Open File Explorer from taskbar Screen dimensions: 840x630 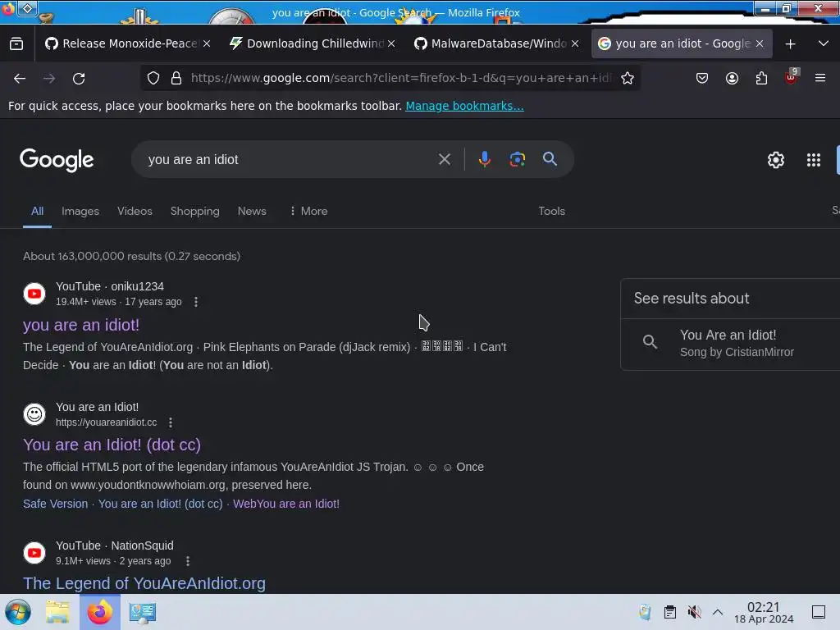pos(57,612)
